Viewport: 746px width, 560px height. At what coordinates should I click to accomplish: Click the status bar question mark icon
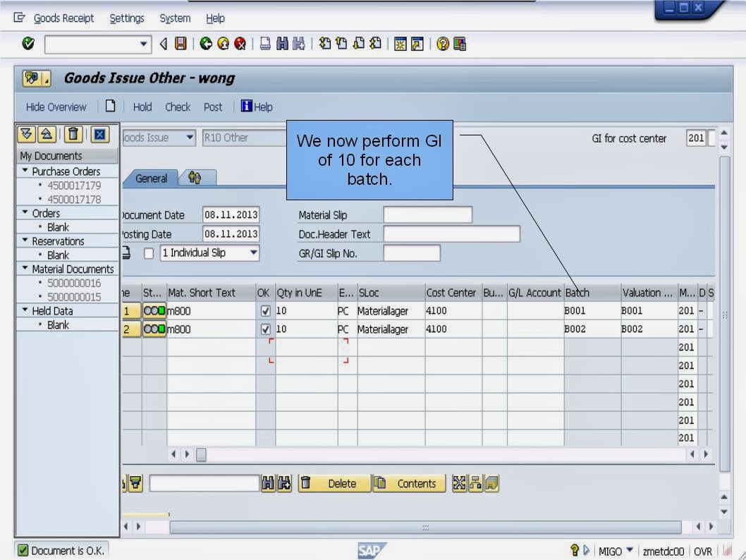pyautogui.click(x=574, y=551)
